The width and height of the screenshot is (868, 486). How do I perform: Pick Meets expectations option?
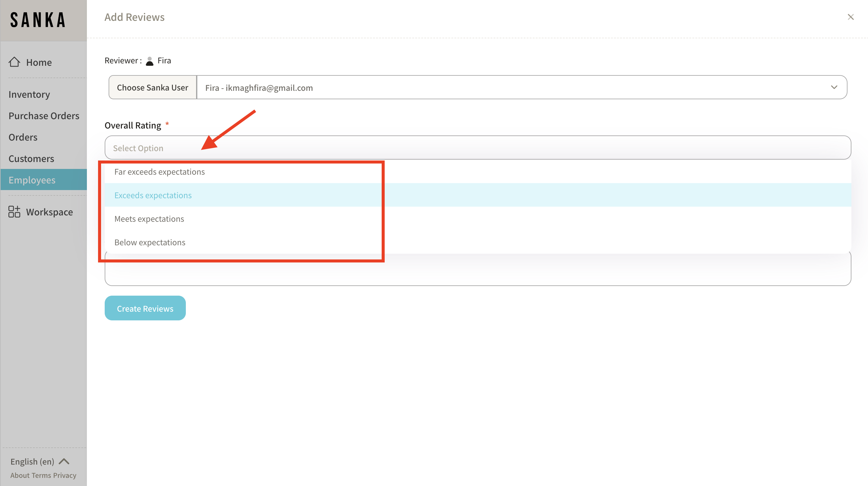(149, 219)
